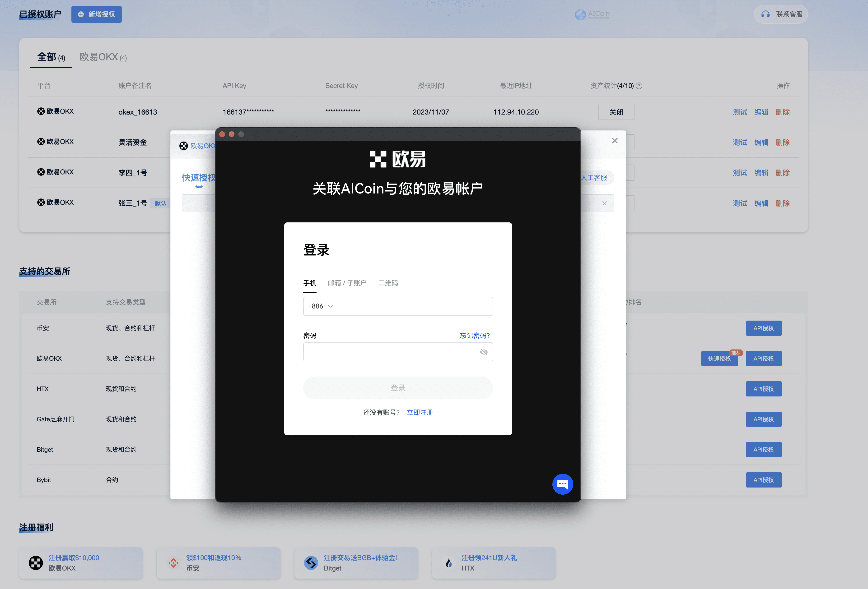Click API授权 button for Bitget
This screenshot has height=589, width=868.
763,449
